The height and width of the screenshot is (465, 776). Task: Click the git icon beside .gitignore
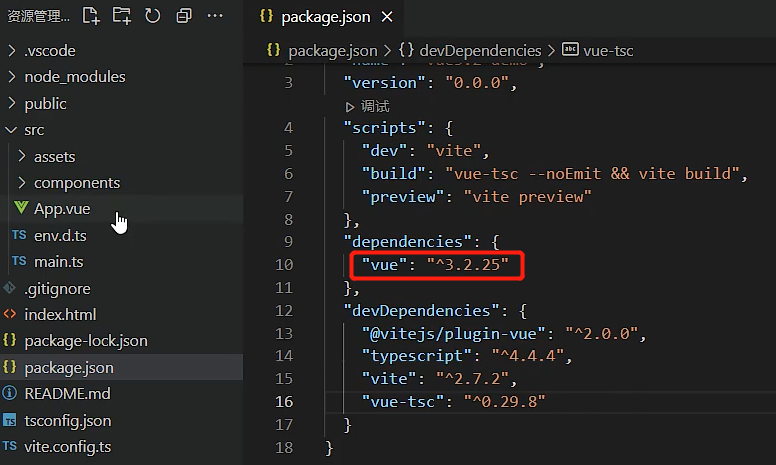point(9,287)
